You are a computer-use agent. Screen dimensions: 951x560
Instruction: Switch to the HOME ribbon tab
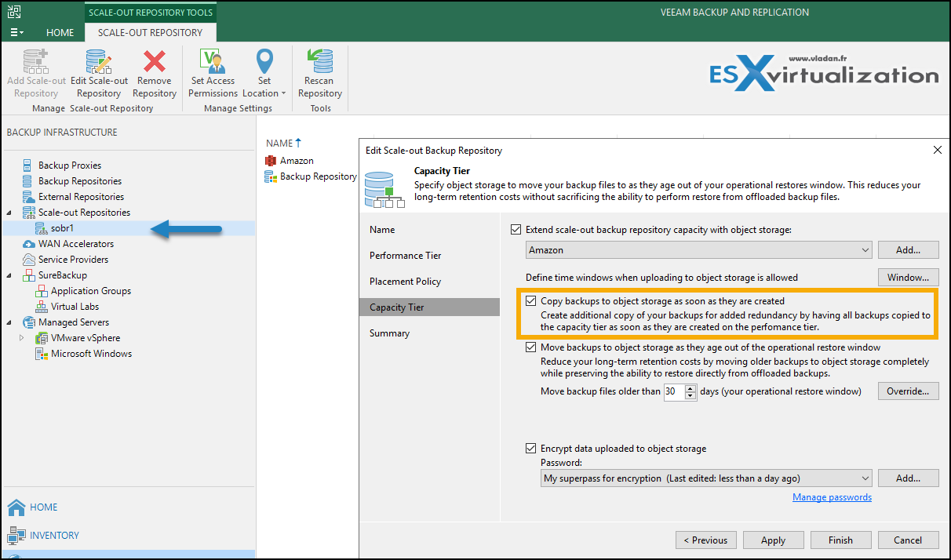pyautogui.click(x=60, y=33)
